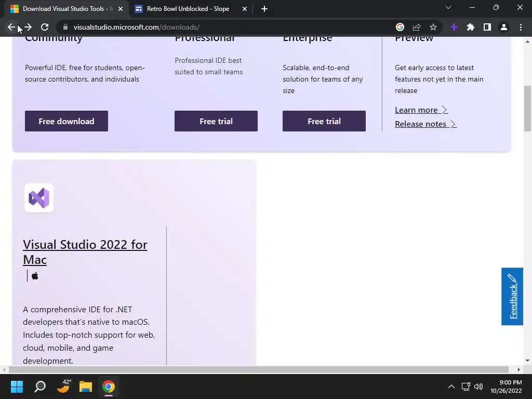Close the Download Visual Studio Tools tab
This screenshot has height=399, width=532.
[121, 9]
